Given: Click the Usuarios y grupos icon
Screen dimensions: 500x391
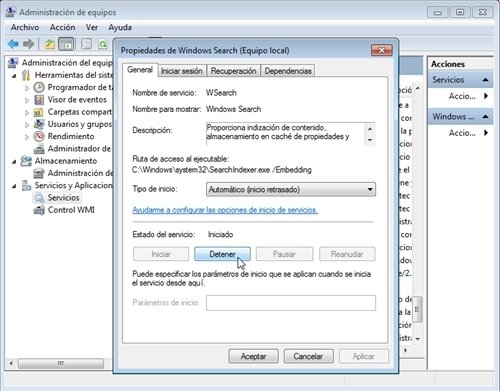Looking at the screenshot, I should [39, 124].
